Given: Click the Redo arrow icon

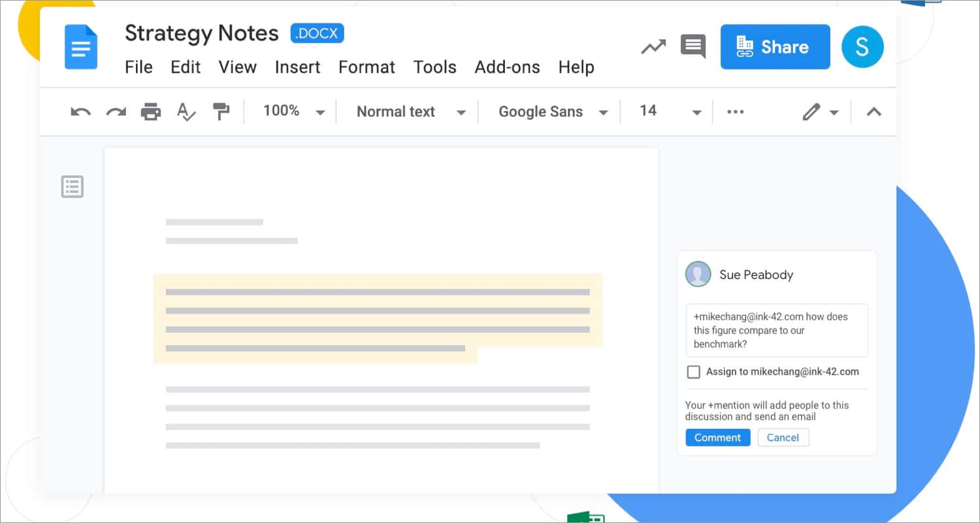Looking at the screenshot, I should (x=116, y=112).
